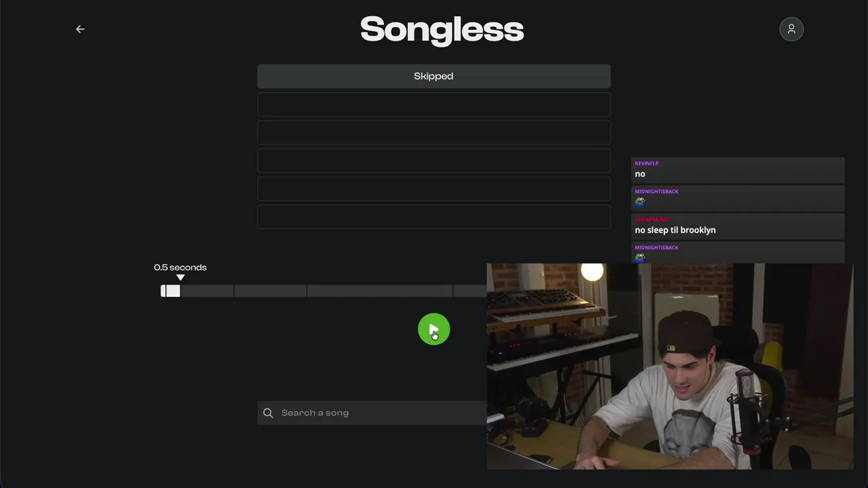Click the KEVINFLP chat message 'no'
This screenshot has width=868, height=488.
click(x=639, y=174)
